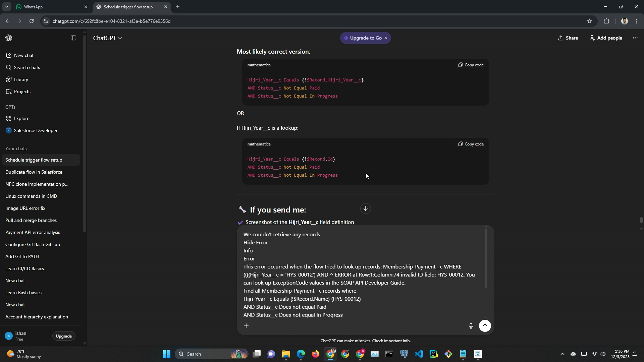Bookmark this page with star icon
Image resolution: width=644 pixels, height=362 pixels.
(590, 21)
